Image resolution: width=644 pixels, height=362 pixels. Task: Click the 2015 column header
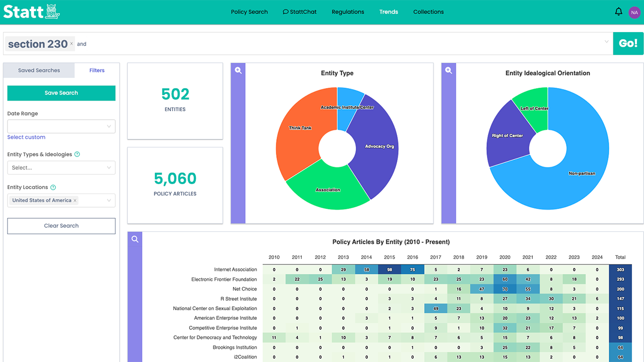coord(389,257)
